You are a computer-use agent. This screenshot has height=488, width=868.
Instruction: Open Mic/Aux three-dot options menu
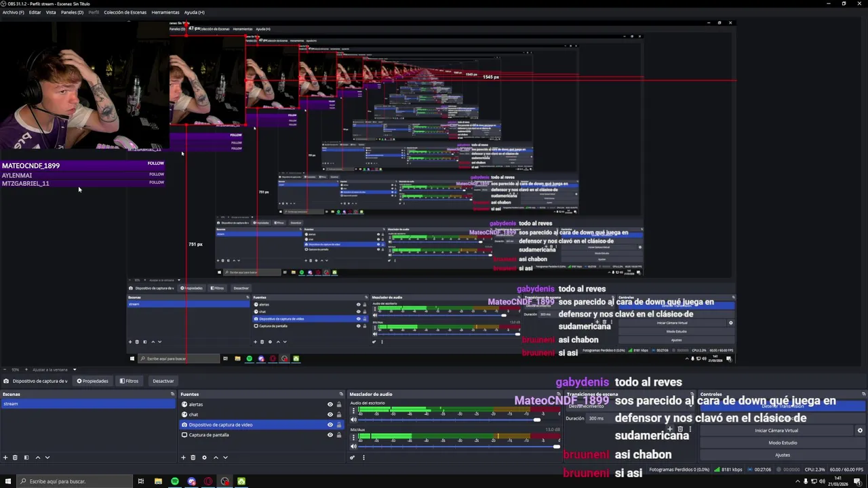click(353, 437)
